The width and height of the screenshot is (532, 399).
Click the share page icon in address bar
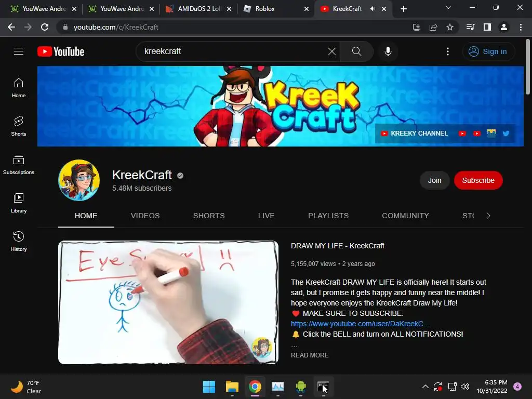433,27
